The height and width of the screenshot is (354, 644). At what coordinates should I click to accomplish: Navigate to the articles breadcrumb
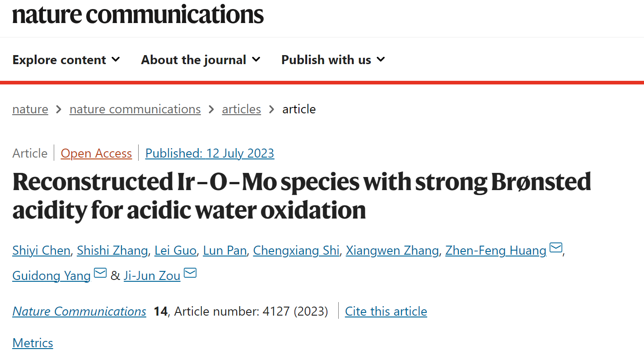click(x=242, y=109)
